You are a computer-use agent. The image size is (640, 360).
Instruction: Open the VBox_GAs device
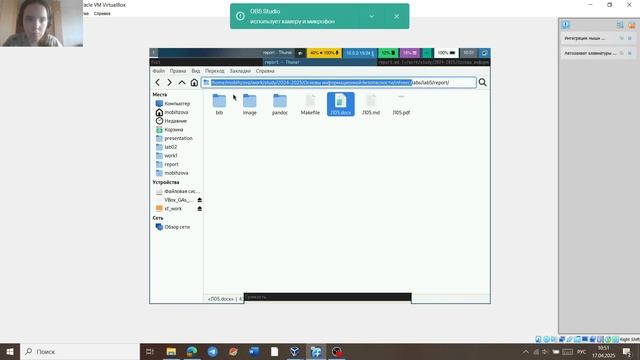coord(175,200)
